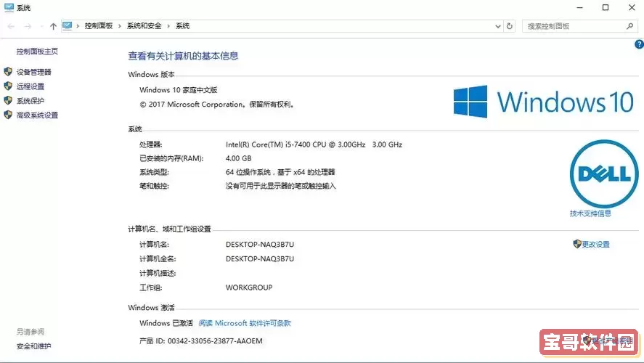Maximize the system window
Screen dimensions: 644x363
tap(606, 7)
